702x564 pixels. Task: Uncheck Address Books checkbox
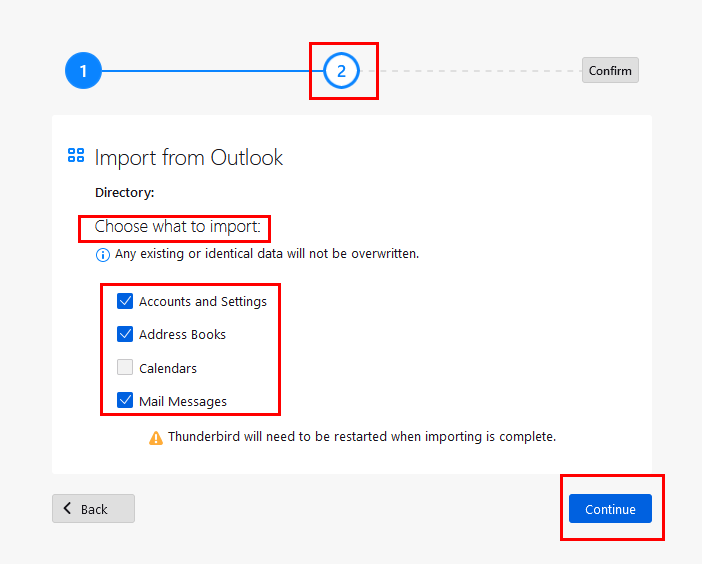click(125, 334)
